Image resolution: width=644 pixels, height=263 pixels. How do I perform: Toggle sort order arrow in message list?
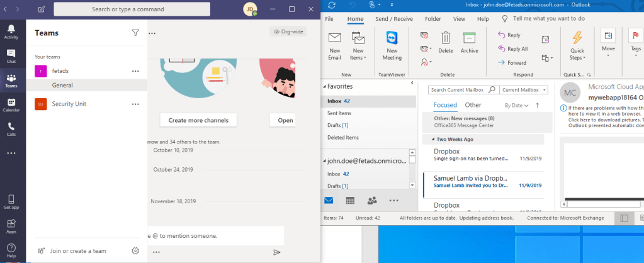(537, 106)
